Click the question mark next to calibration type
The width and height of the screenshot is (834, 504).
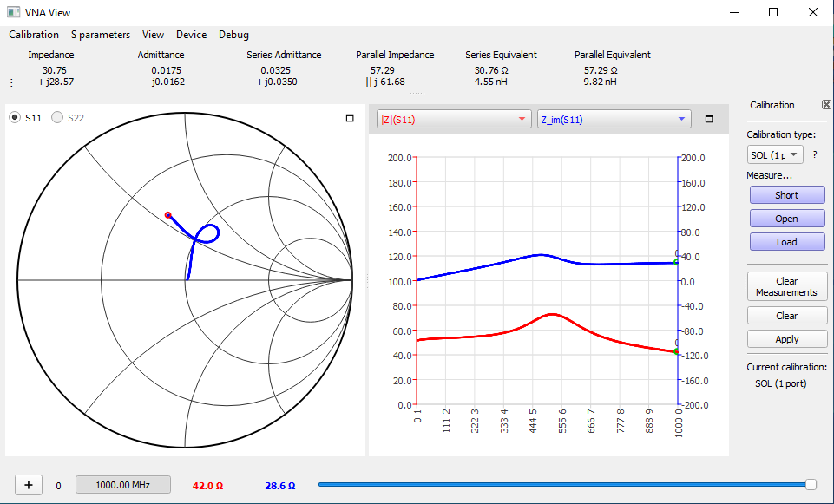(814, 155)
